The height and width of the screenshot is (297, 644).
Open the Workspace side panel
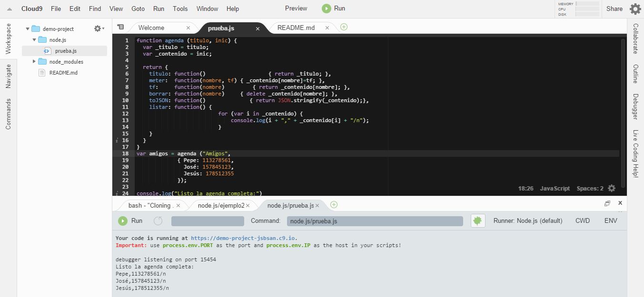click(x=8, y=38)
